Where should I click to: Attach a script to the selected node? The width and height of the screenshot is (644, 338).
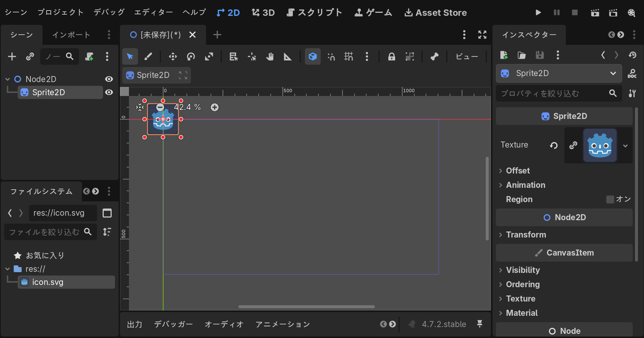pos(89,56)
